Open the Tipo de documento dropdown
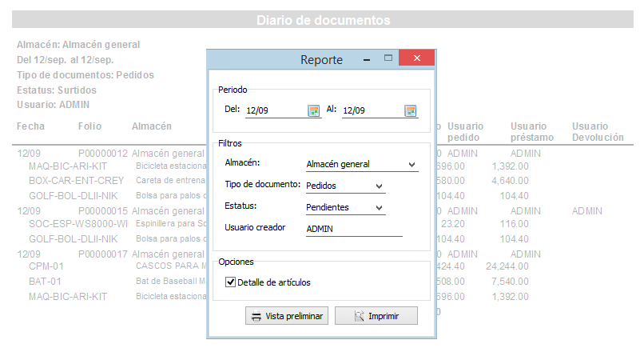 (379, 186)
